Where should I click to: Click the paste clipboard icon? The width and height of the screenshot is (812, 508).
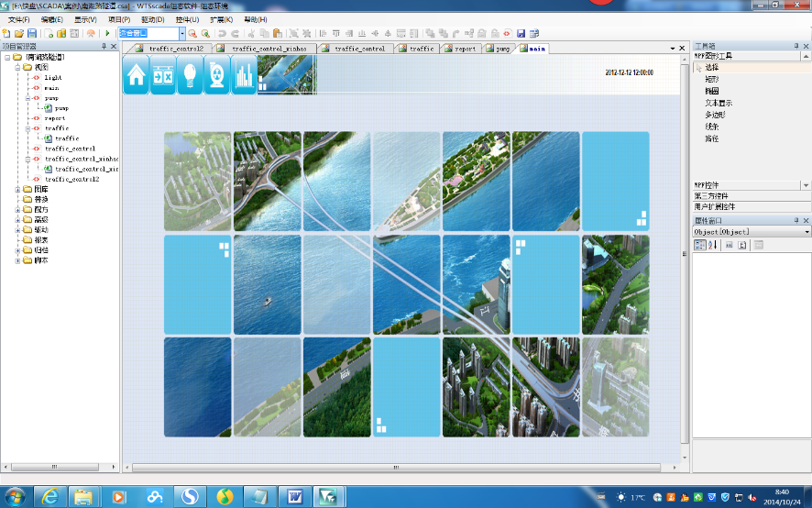(277, 33)
